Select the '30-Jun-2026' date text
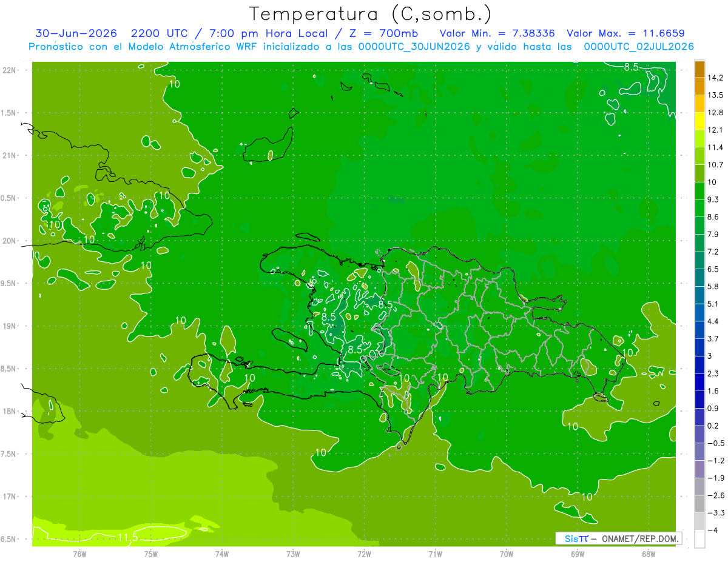Screen dimensions: 728x562 click(76, 33)
